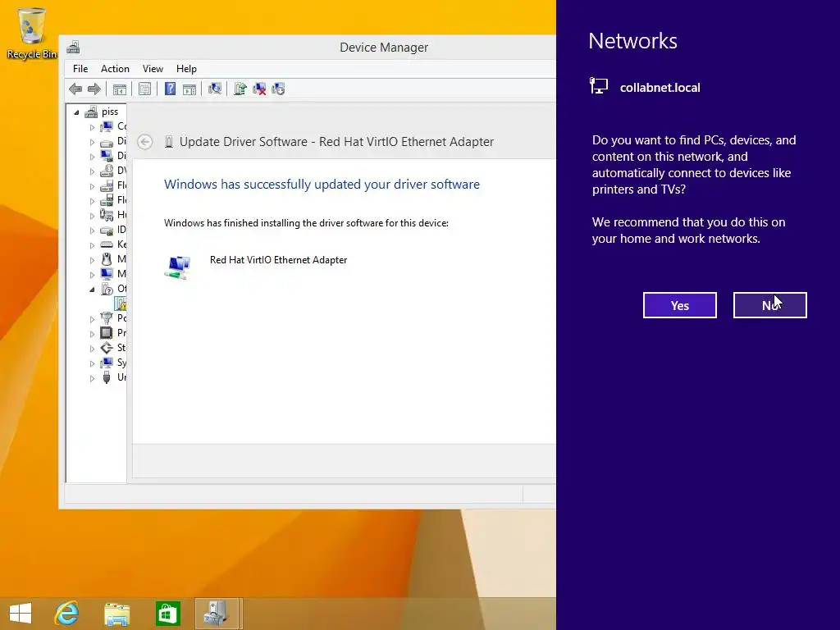
Task: Expand the DVD/CD-ROM drives arrow
Action: [92, 172]
